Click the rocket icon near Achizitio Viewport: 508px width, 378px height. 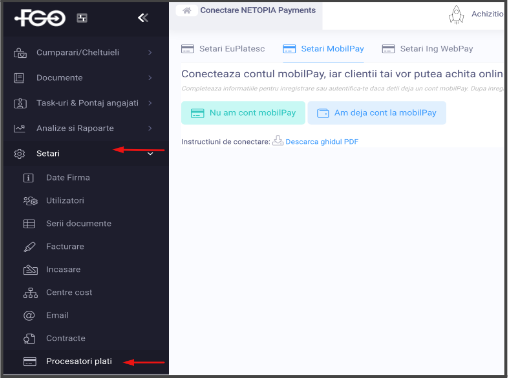click(456, 15)
